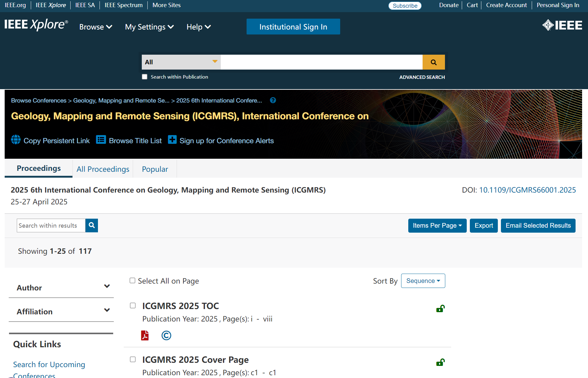Expand the Author filter
Screen dimensions: 588x378
click(61, 287)
